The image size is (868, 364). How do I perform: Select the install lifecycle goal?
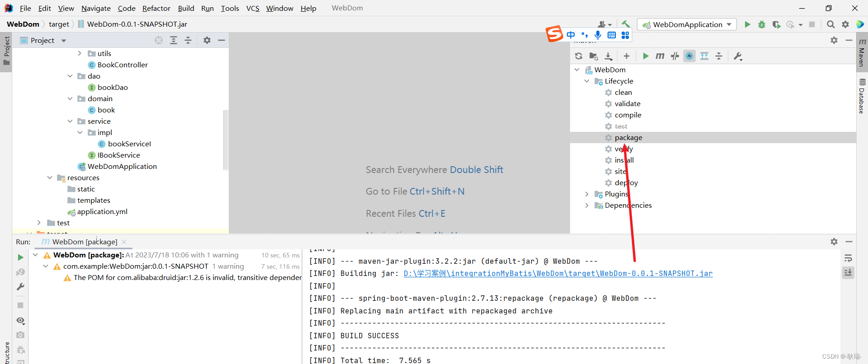point(624,160)
